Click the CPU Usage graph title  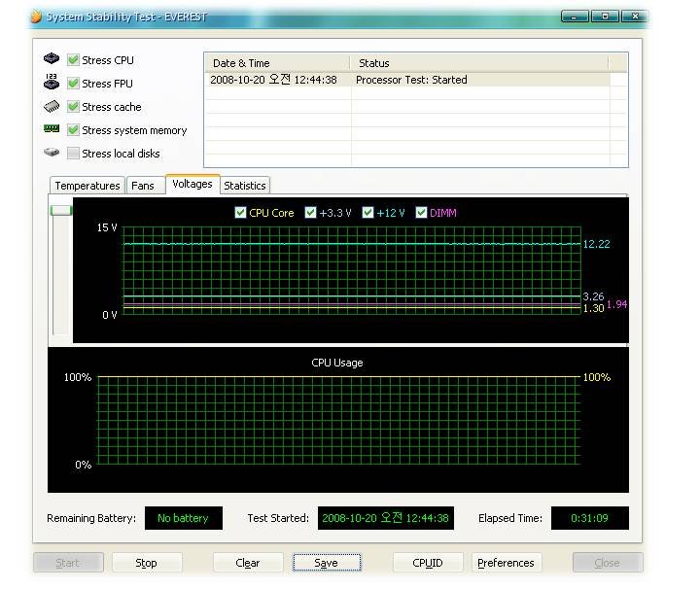click(x=337, y=363)
